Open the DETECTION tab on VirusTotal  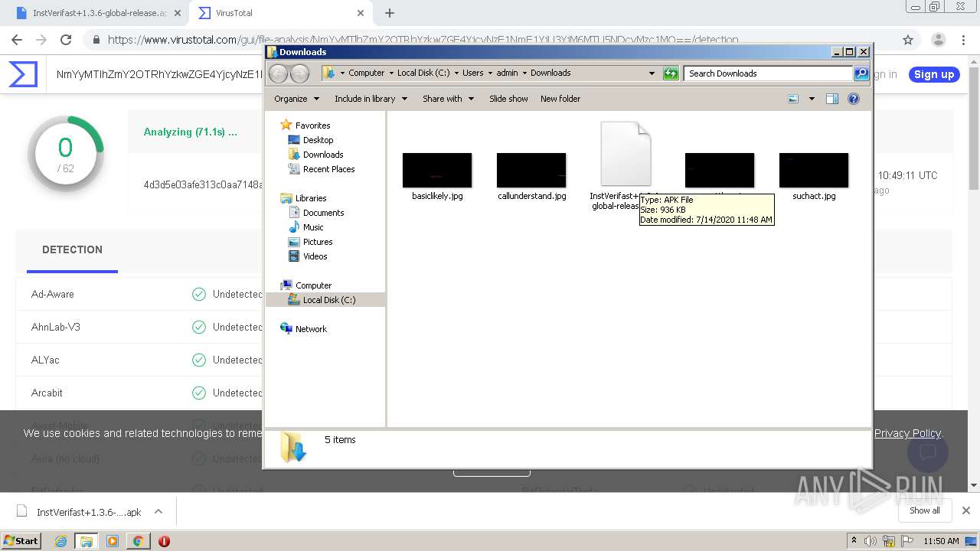tap(72, 249)
